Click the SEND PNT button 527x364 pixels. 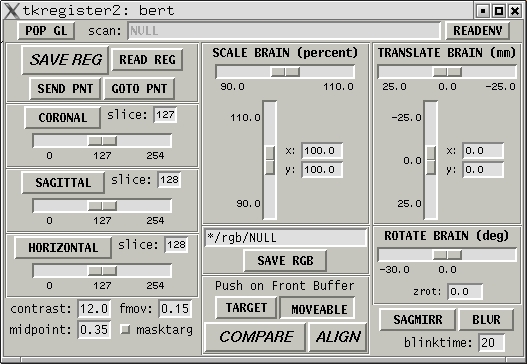coord(65,89)
